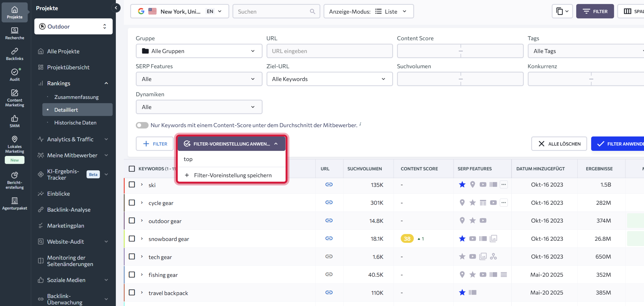Check the fishing gear checkbox
Viewport: 644px width, 306px height.
click(x=132, y=274)
